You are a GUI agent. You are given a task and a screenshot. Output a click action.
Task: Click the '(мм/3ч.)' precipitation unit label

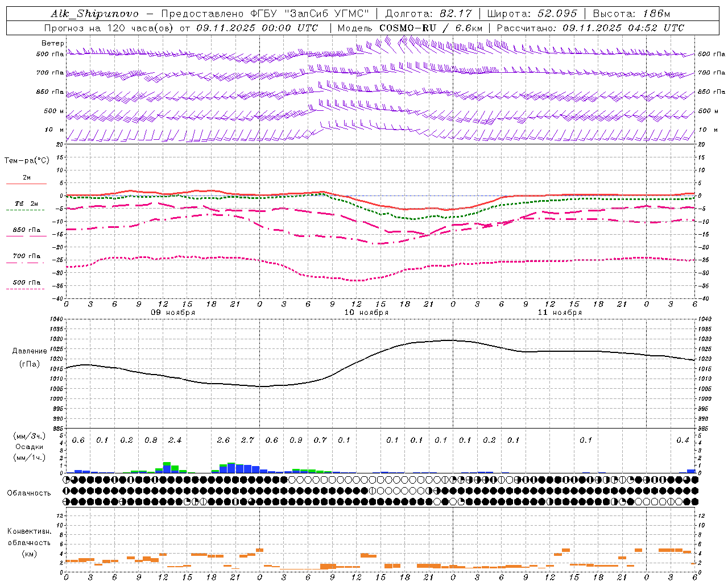[29, 436]
